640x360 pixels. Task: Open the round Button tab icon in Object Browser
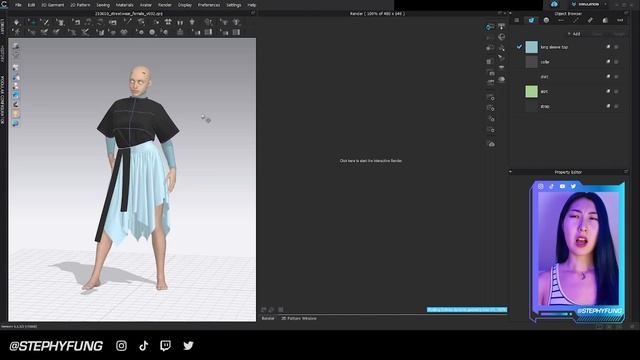click(546, 20)
